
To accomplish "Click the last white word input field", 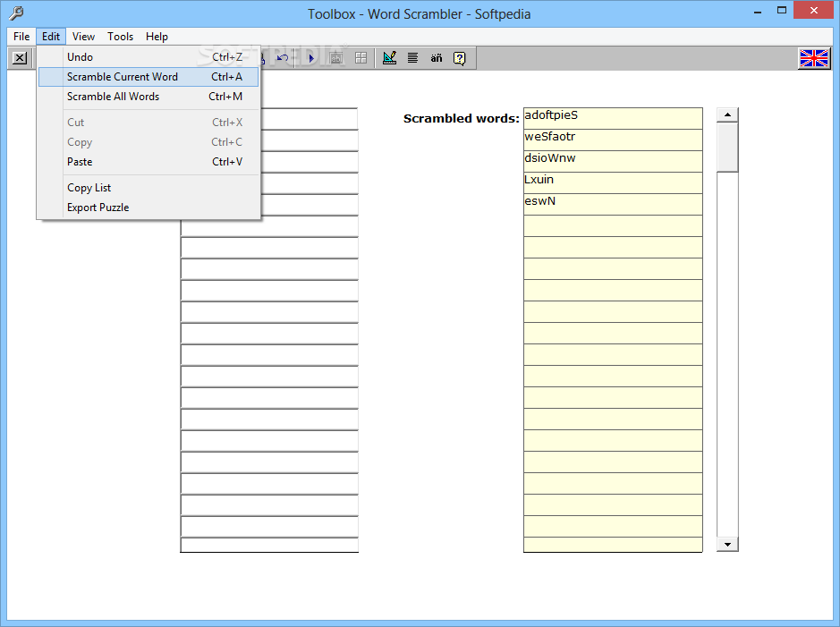I will tap(269, 545).
